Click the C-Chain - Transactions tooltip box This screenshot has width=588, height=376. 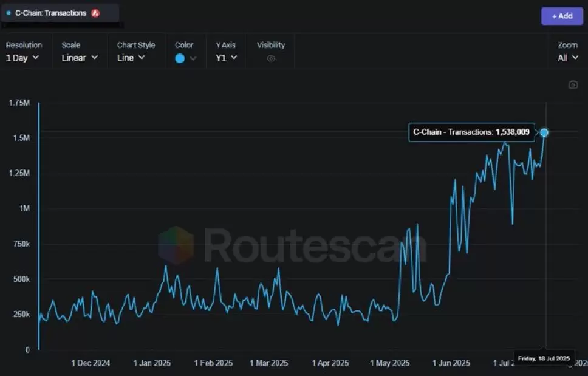(471, 132)
